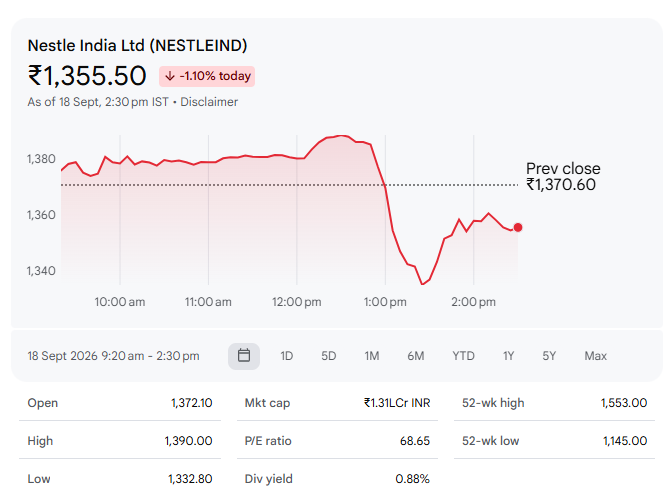This screenshot has height=497, width=667.
Task: Click the 10:00 am axis label
Action: pos(120,302)
